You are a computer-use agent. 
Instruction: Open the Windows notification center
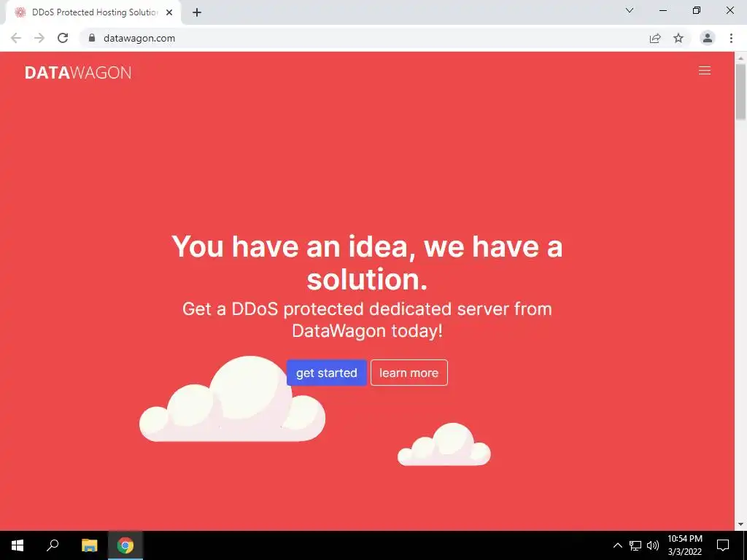[723, 545]
